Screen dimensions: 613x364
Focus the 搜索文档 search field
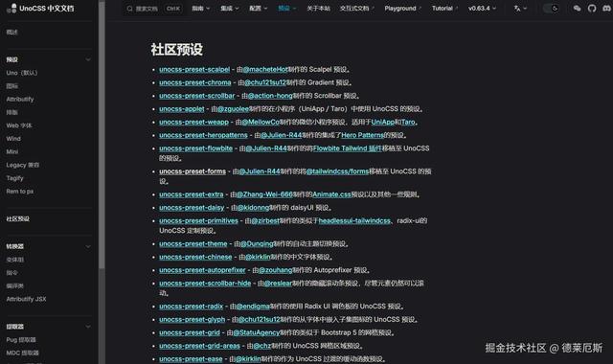tap(153, 9)
